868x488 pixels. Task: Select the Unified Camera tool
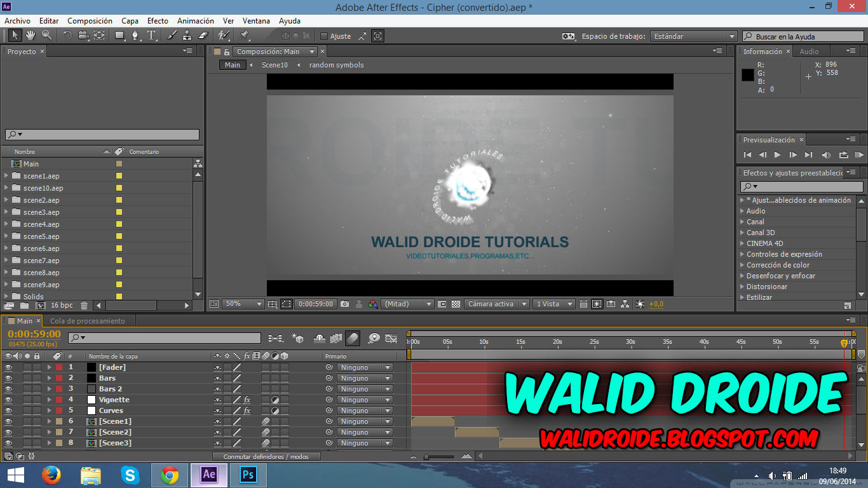pyautogui.click(x=83, y=36)
